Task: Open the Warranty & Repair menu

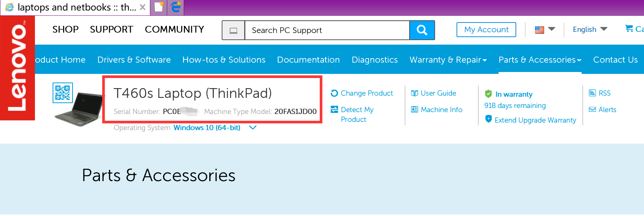Action: pyautogui.click(x=448, y=60)
